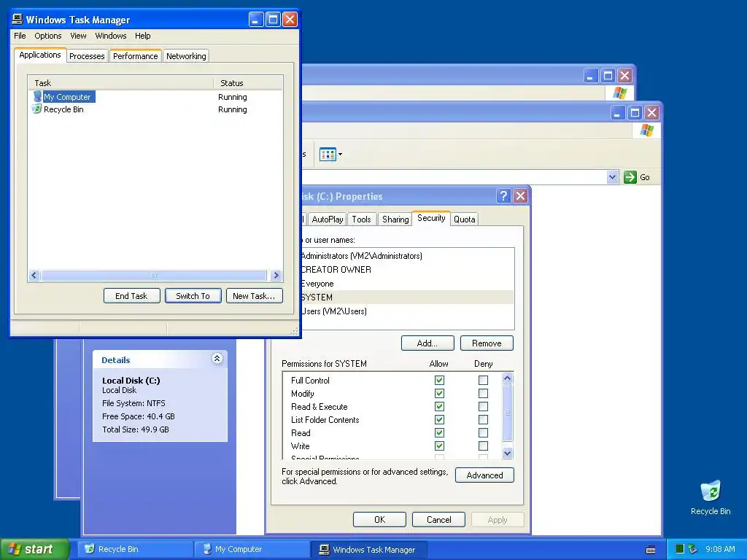Click permissions list scroll down arrow
The height and width of the screenshot is (560, 747).
[x=508, y=454]
